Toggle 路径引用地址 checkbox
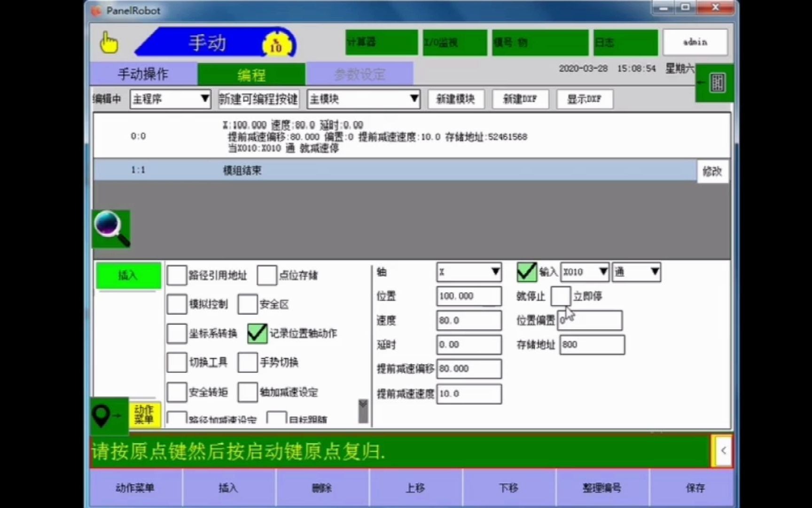812x508 pixels. pos(177,275)
